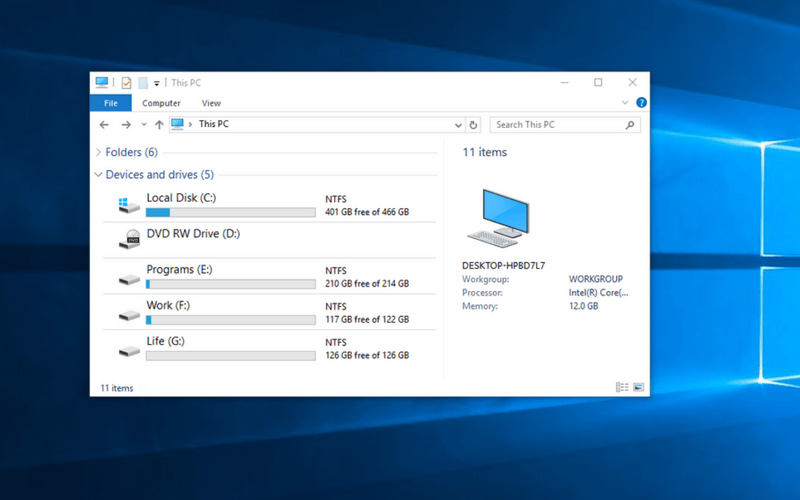Click the Programs (E:) usage bar
800x500 pixels.
click(x=231, y=284)
